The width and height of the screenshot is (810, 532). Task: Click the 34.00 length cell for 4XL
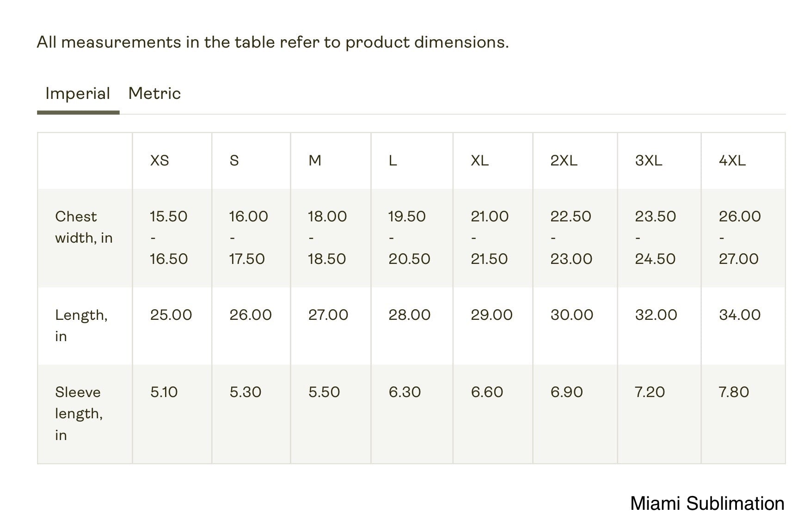tap(740, 315)
